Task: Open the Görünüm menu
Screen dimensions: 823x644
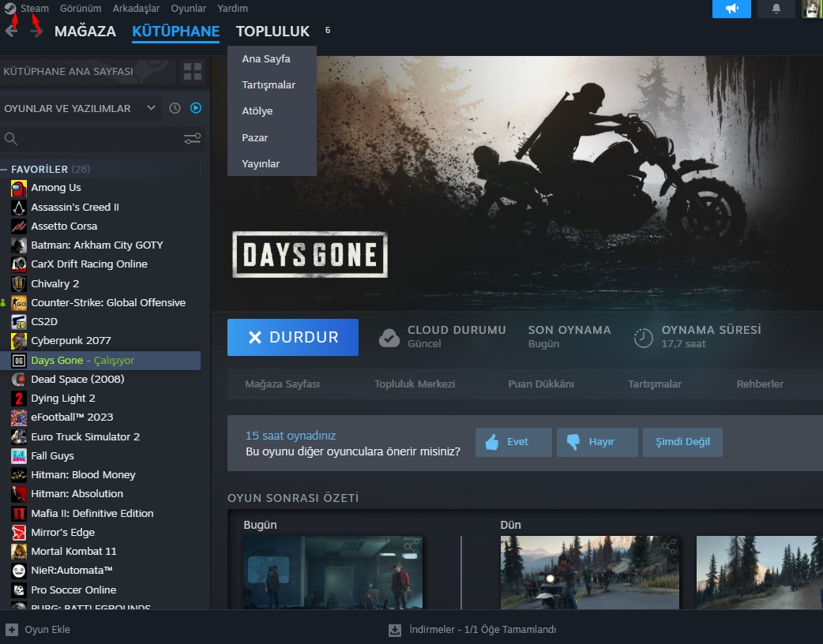Action: coord(81,9)
